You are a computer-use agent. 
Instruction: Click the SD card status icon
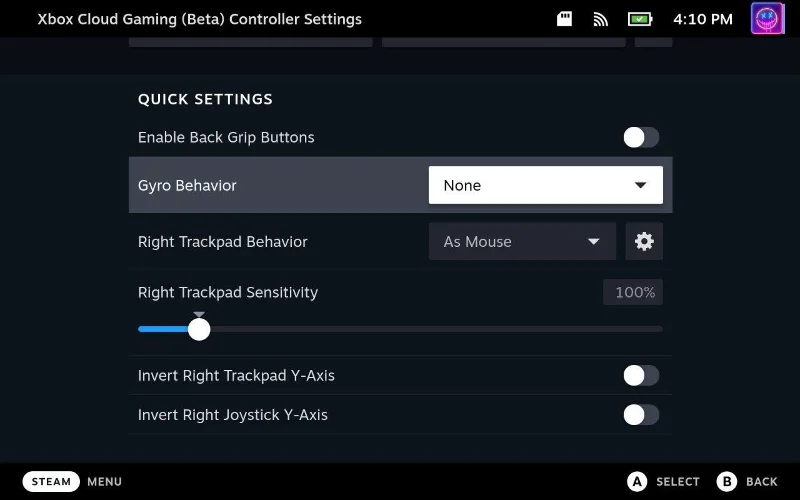564,19
